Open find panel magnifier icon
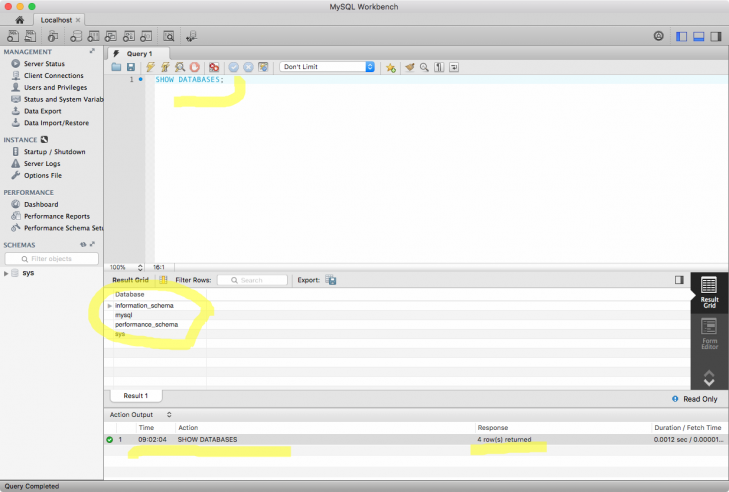This screenshot has width=729, height=492. point(424,67)
